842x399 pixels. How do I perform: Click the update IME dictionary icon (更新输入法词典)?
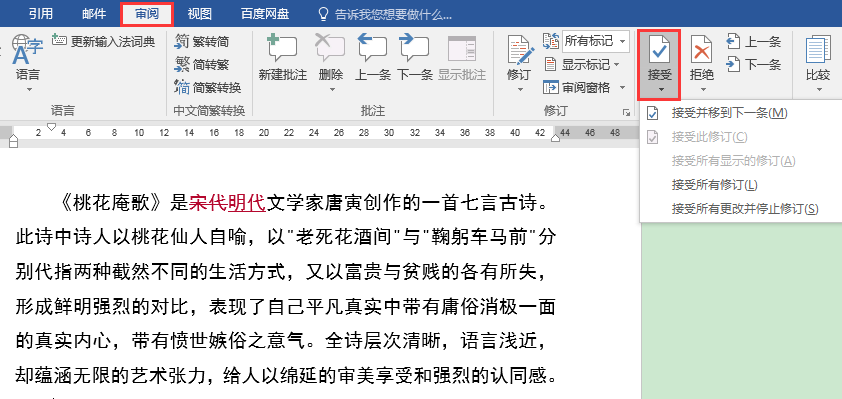click(x=60, y=40)
